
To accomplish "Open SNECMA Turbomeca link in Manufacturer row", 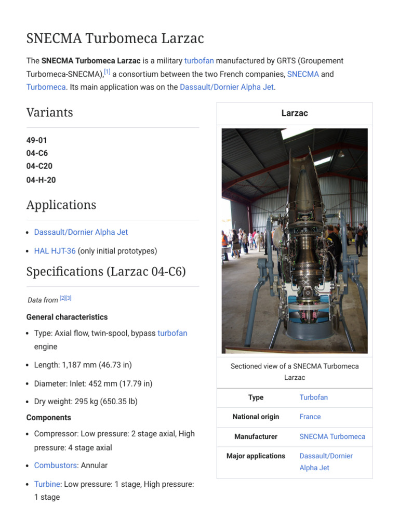I will (332, 436).
